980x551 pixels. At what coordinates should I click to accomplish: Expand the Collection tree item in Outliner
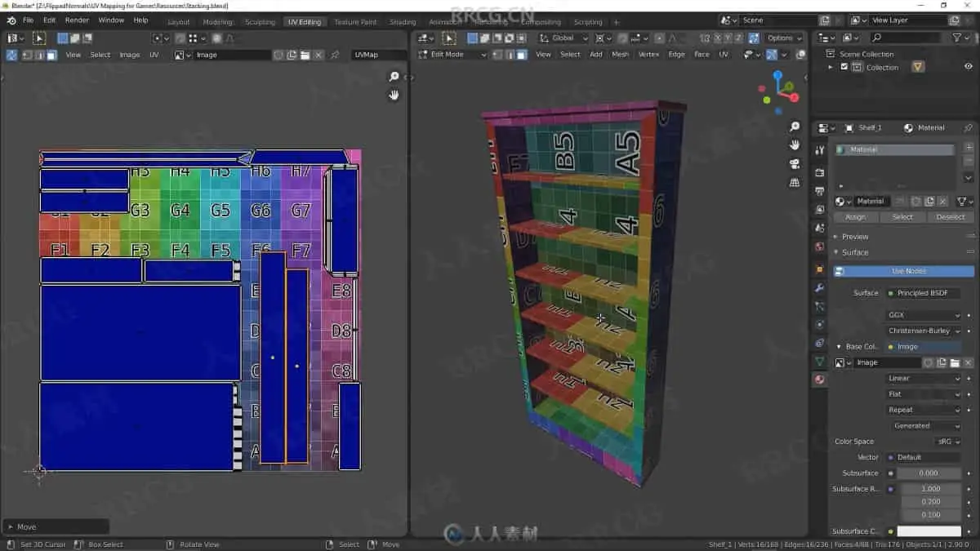831,67
